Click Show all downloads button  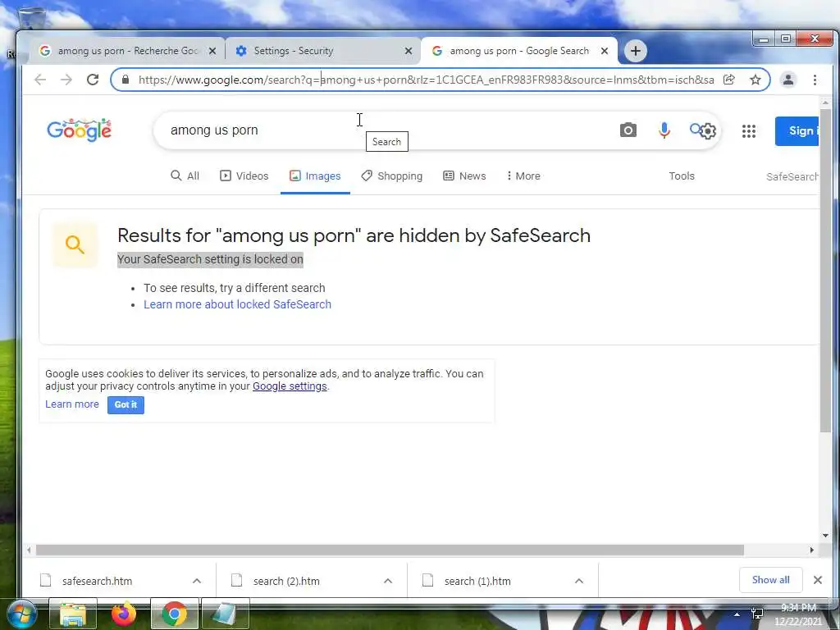(x=770, y=580)
